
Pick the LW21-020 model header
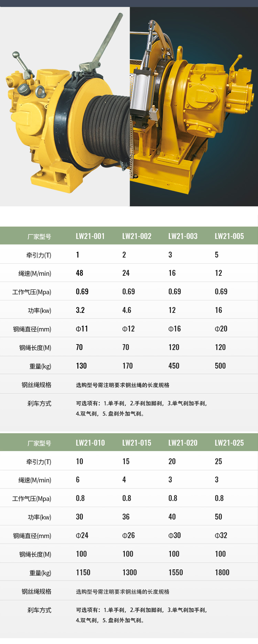[x=183, y=443]
